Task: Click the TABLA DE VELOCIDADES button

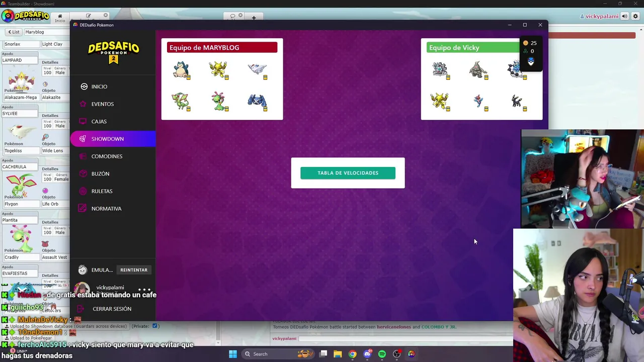Action: point(348,173)
